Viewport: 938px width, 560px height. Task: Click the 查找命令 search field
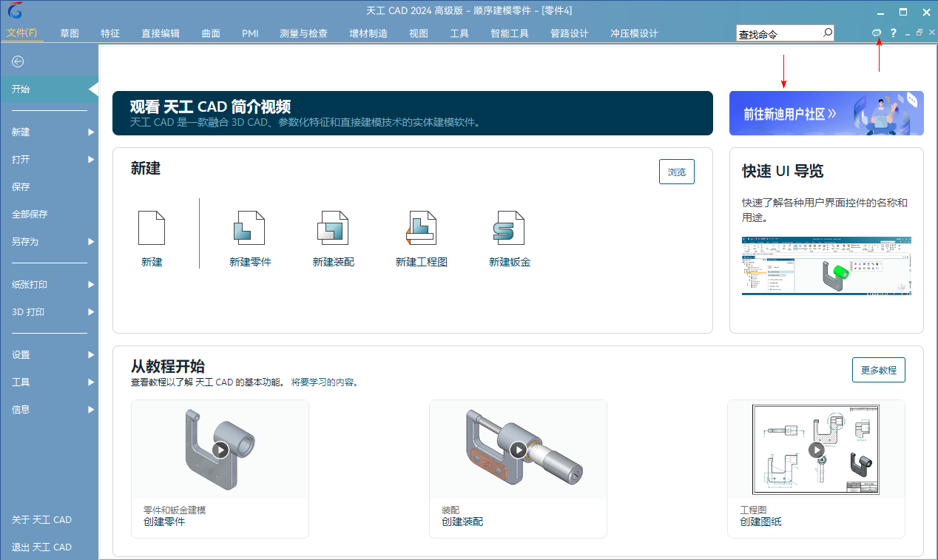[x=777, y=34]
